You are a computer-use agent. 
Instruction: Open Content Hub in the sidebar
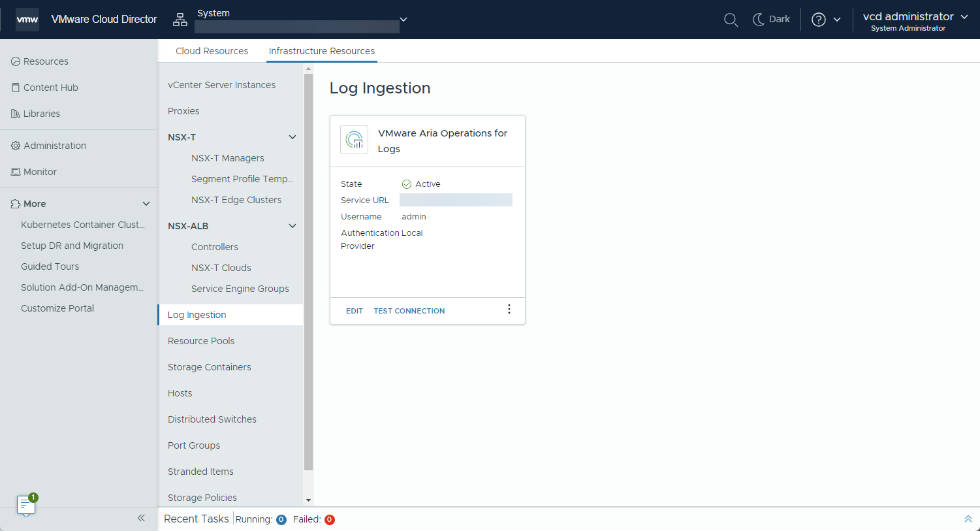pyautogui.click(x=51, y=88)
